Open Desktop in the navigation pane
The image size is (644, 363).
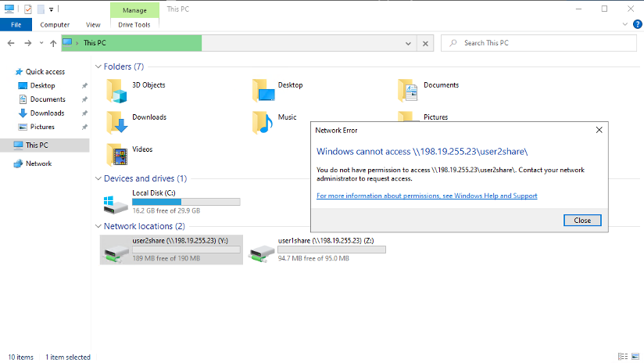point(43,85)
